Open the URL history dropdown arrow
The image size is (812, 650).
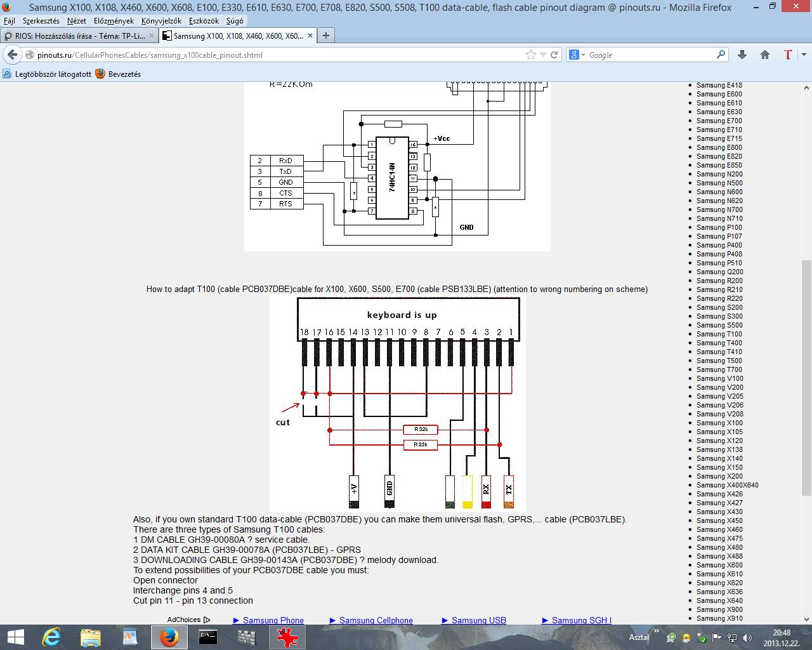coord(544,55)
